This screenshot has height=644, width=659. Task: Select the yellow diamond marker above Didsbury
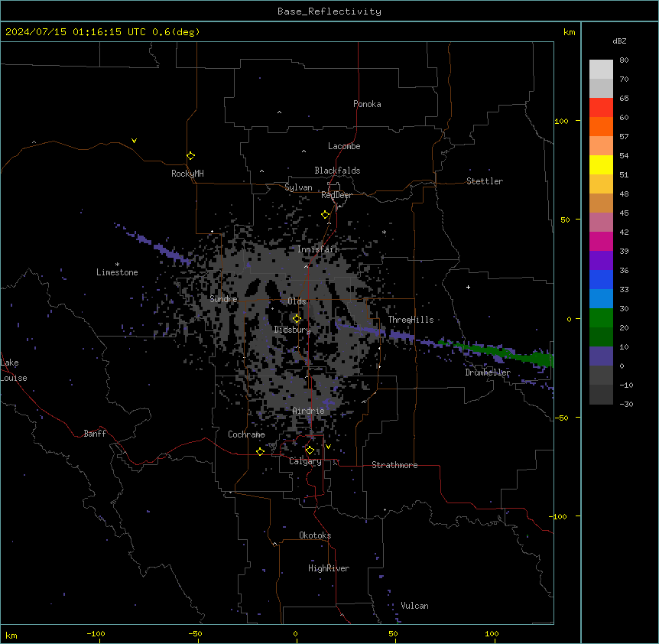297,319
